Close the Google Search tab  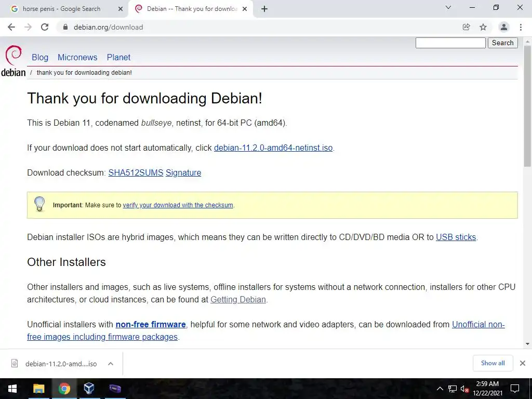point(121,9)
